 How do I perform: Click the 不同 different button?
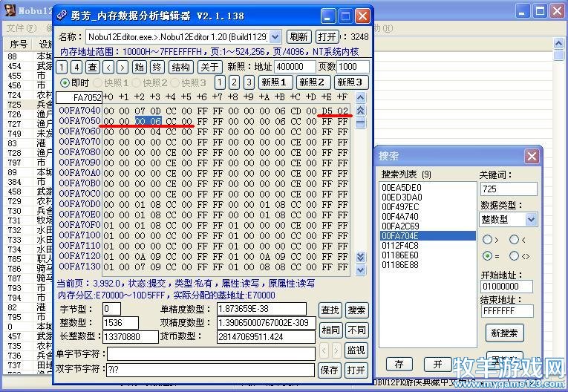(x=356, y=330)
